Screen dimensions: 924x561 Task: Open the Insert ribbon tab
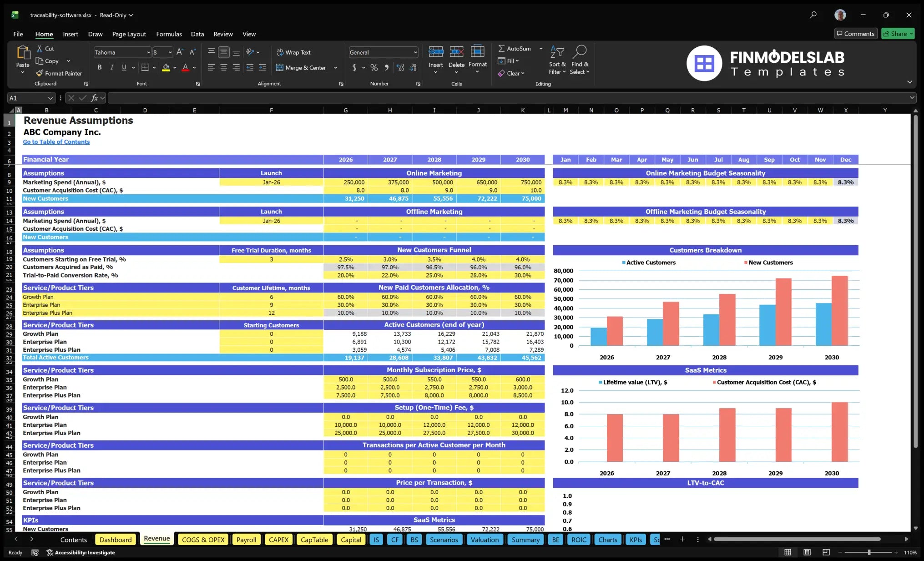(x=71, y=34)
